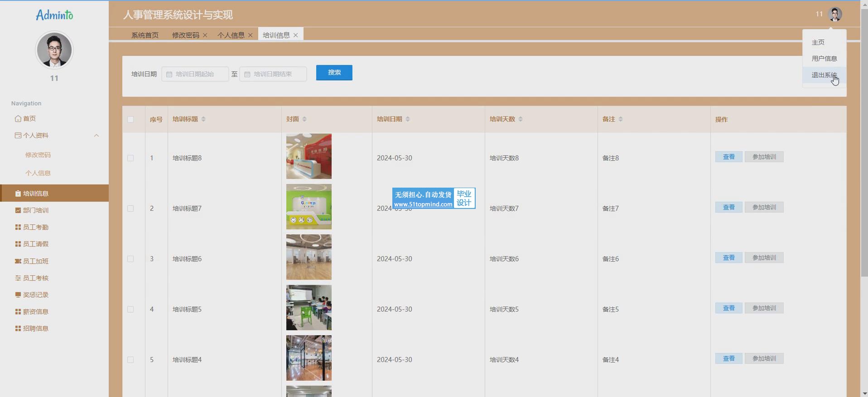Toggle the select-all checkbox in table header
868x397 pixels.
click(130, 119)
